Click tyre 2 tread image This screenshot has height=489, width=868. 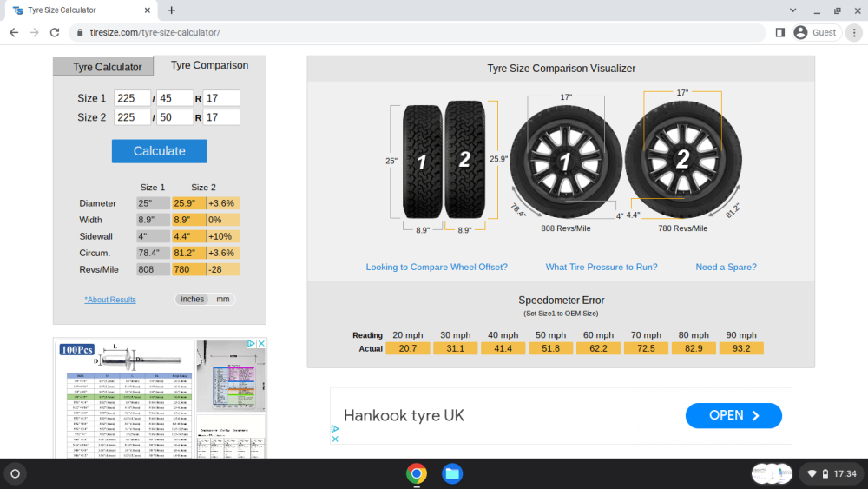465,160
